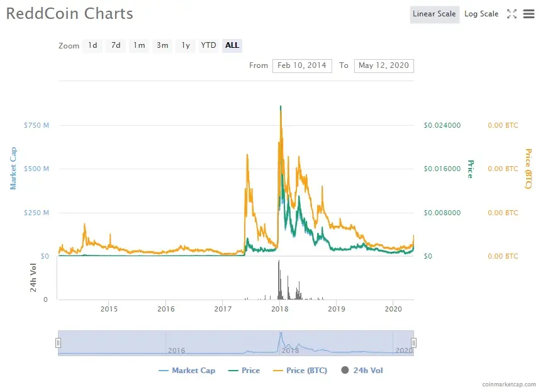This screenshot has width=543, height=392.
Task: Edit the From date field
Action: (x=302, y=66)
